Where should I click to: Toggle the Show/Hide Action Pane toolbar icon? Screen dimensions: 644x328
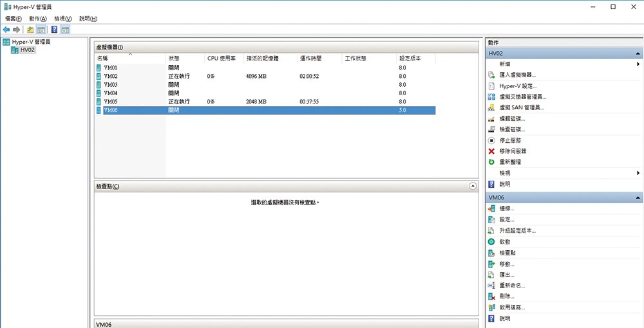[65, 30]
